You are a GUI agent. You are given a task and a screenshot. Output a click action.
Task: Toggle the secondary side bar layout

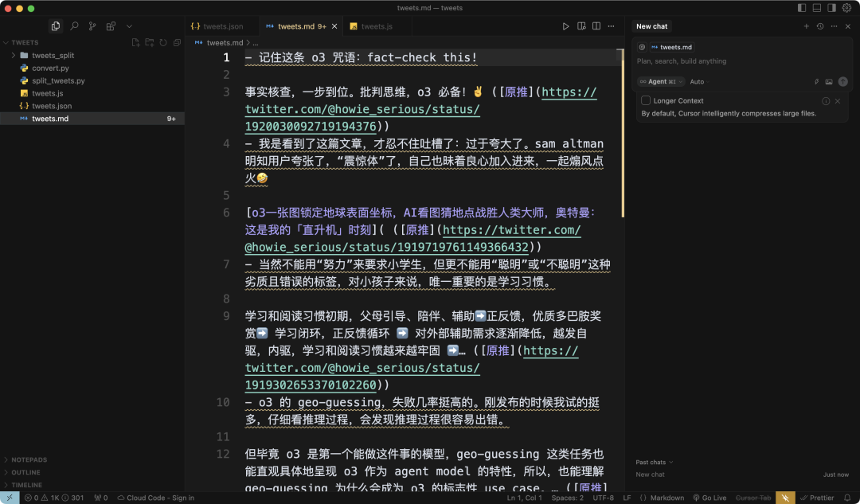831,8
